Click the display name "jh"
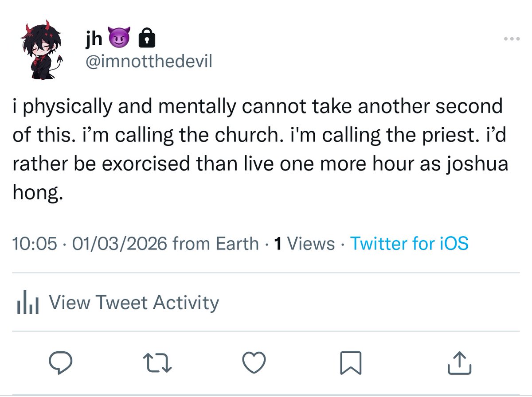Screen dimensions: 532x397 [94, 40]
